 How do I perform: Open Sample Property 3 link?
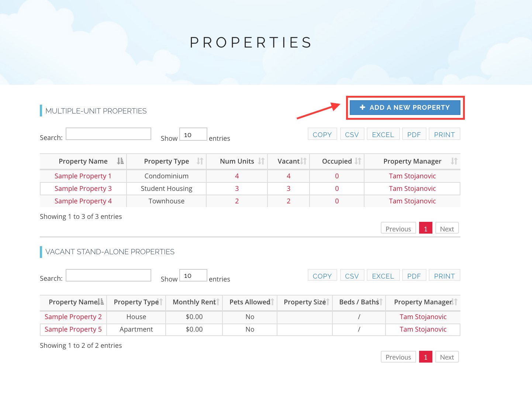tap(83, 189)
